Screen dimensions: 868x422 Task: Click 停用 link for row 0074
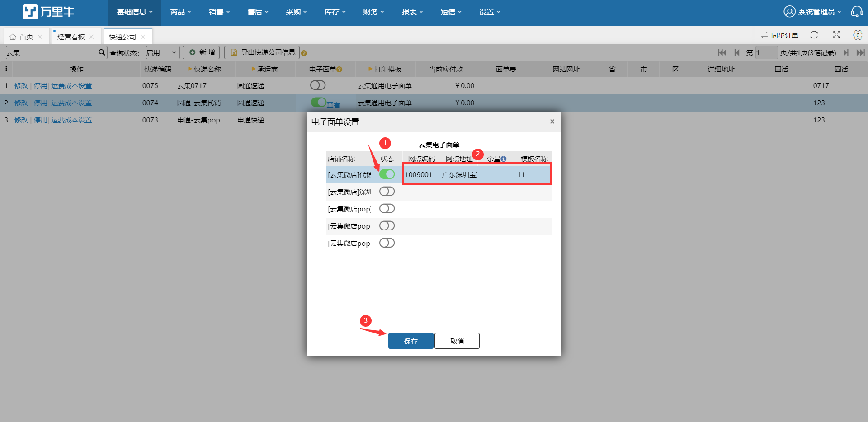pos(40,103)
